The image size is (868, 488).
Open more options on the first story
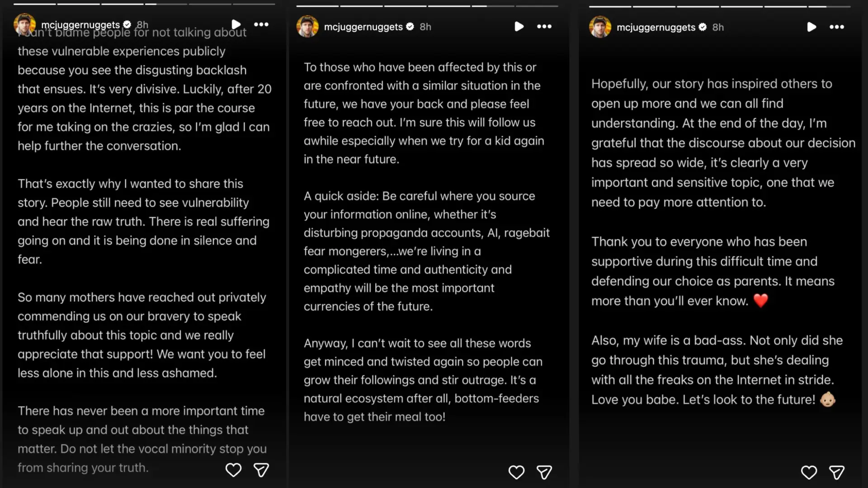click(261, 24)
